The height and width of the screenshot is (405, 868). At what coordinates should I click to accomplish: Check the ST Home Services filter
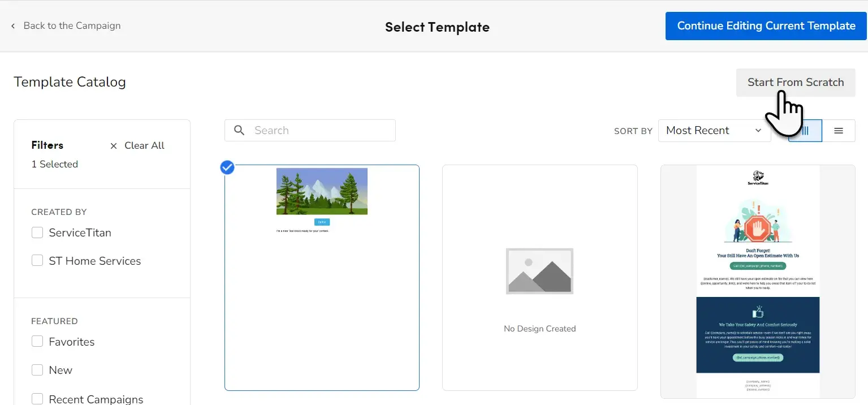(37, 260)
